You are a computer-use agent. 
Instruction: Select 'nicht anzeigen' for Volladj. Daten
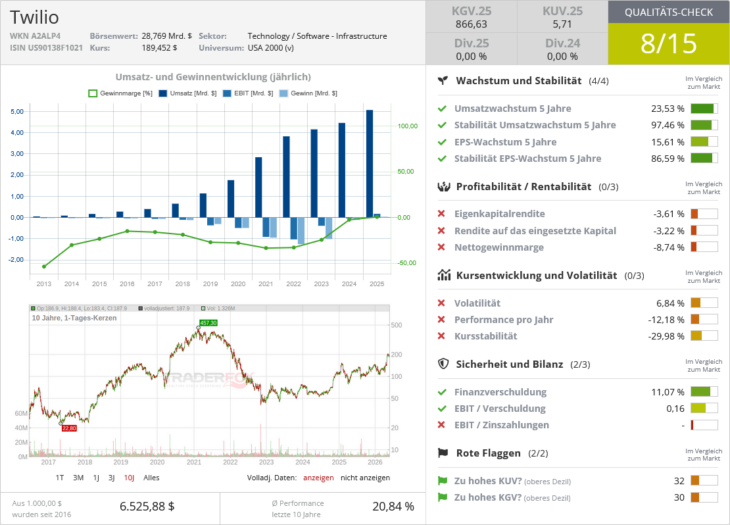pos(365,478)
